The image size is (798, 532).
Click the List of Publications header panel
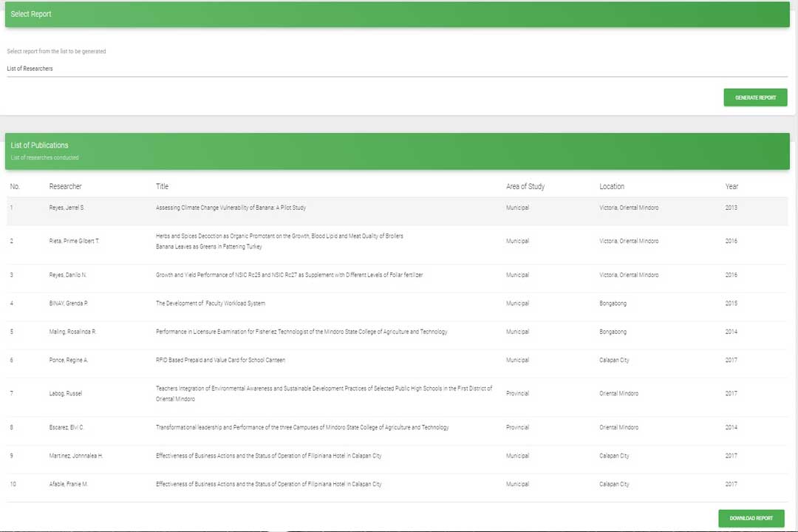click(397, 151)
